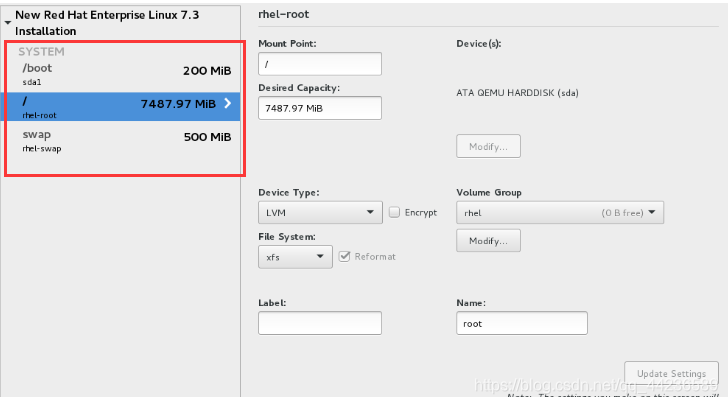Open the File System xfs dropdown
728x404 pixels.
pos(295,257)
